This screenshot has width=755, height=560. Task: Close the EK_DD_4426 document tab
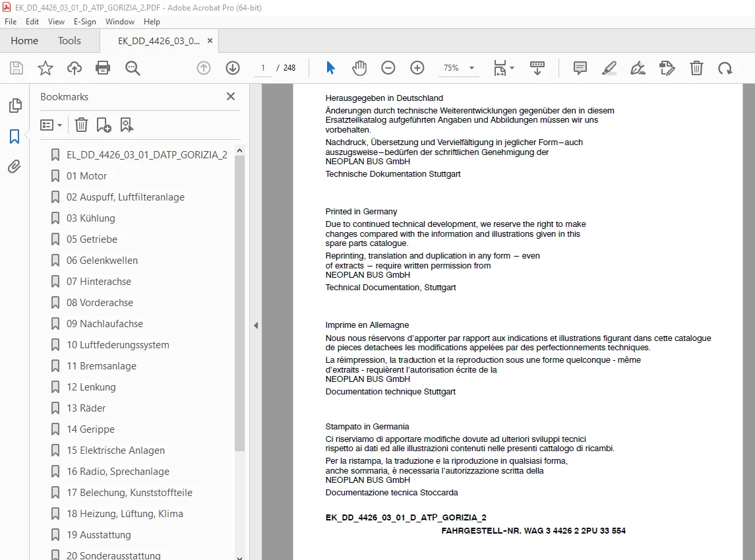click(x=210, y=41)
